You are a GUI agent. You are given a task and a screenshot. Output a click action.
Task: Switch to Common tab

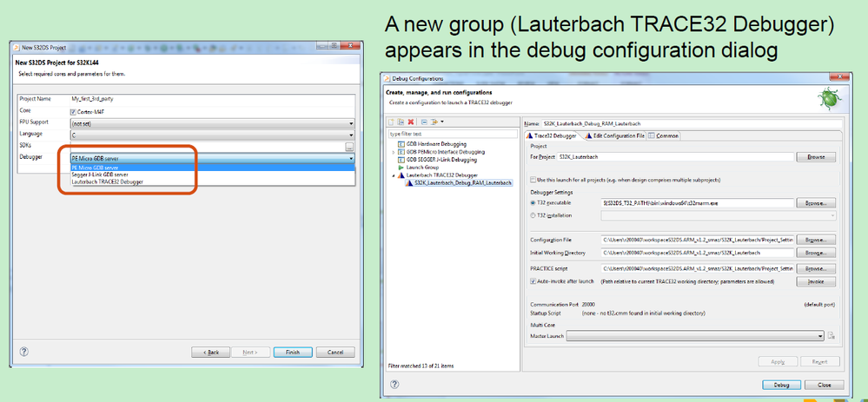tap(663, 135)
